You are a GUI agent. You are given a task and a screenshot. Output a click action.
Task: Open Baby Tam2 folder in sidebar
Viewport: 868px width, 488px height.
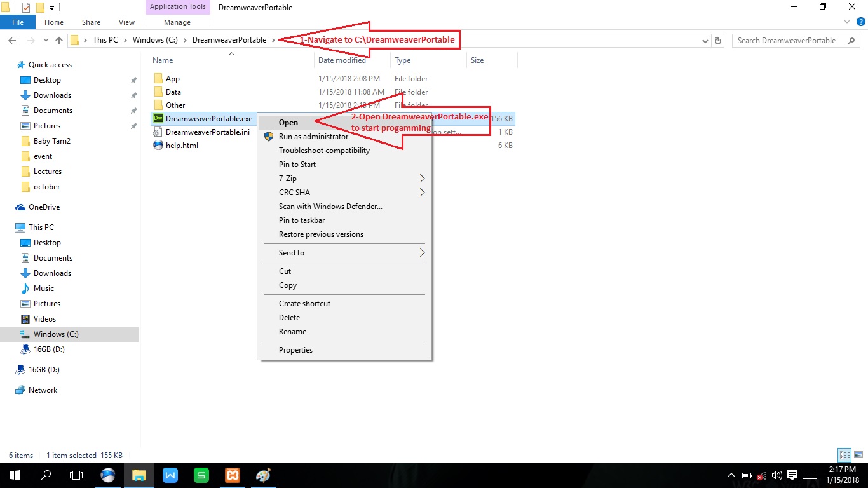pos(52,141)
